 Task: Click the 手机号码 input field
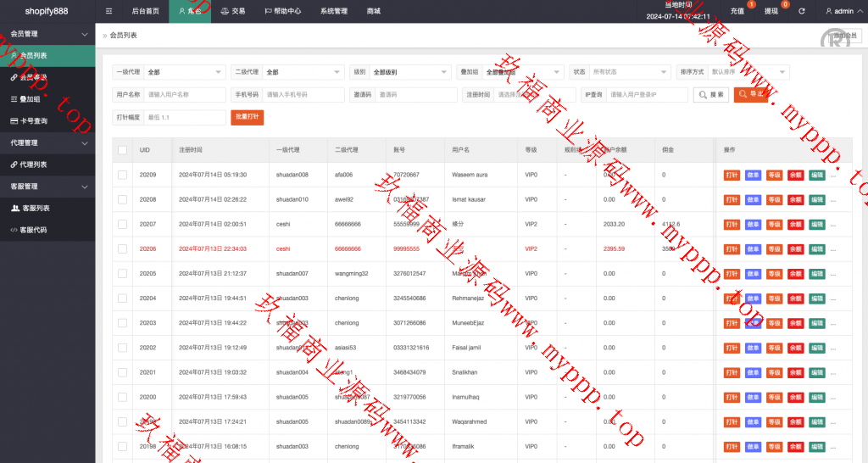pyautogui.click(x=303, y=95)
